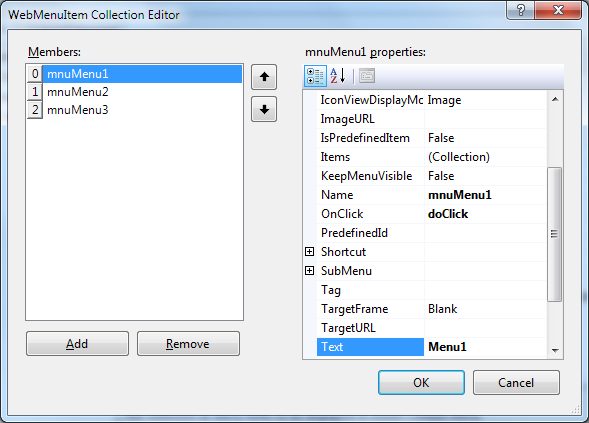This screenshot has height=423, width=589.
Task: Open the Property Pages toolbar icon
Action: click(367, 76)
